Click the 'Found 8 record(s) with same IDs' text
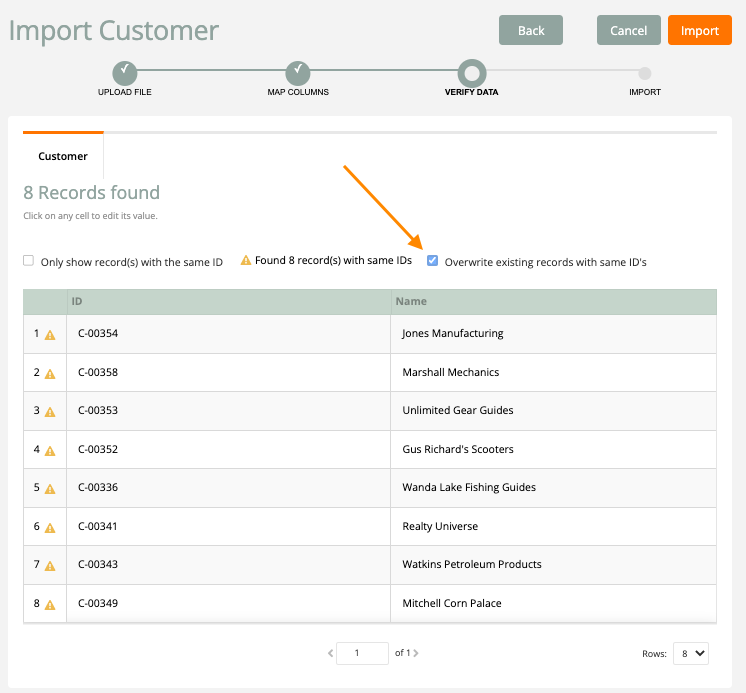 coord(333,261)
